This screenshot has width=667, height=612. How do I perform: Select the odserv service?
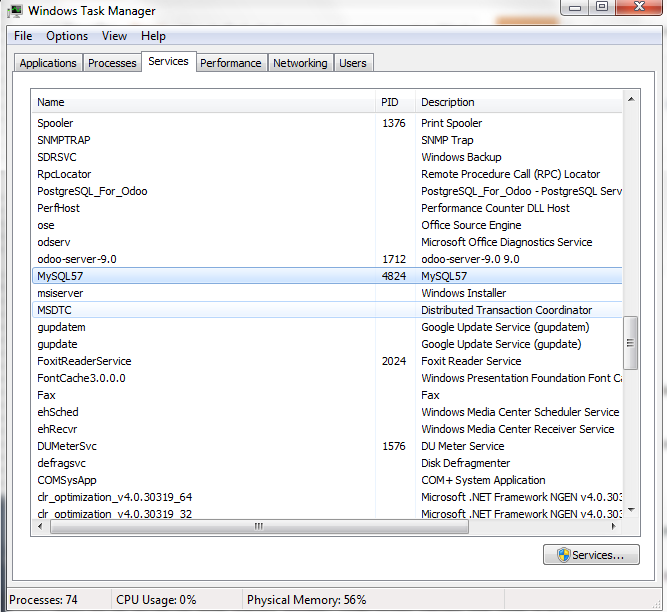[x=54, y=242]
